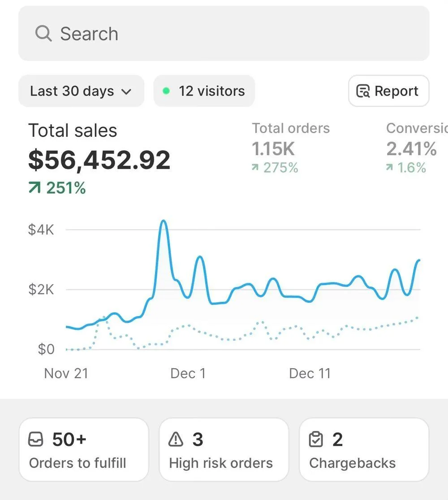448x500 pixels.
Task: Click the Total orders 275% up arrow
Action: (255, 168)
